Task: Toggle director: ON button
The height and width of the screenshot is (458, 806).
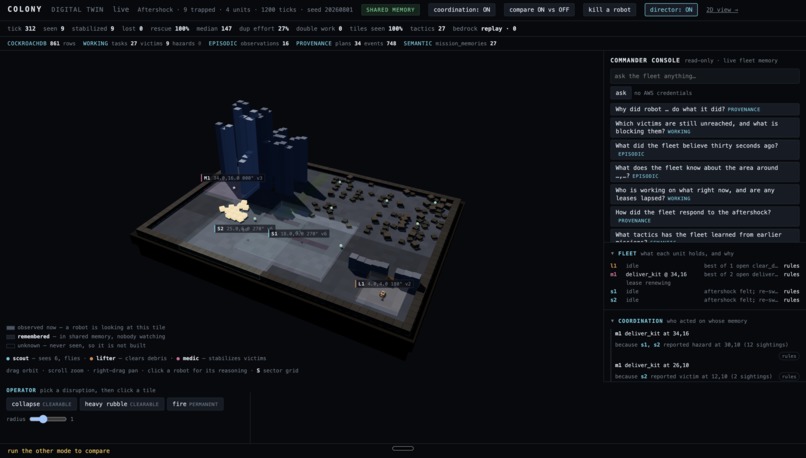Action: [x=671, y=10]
